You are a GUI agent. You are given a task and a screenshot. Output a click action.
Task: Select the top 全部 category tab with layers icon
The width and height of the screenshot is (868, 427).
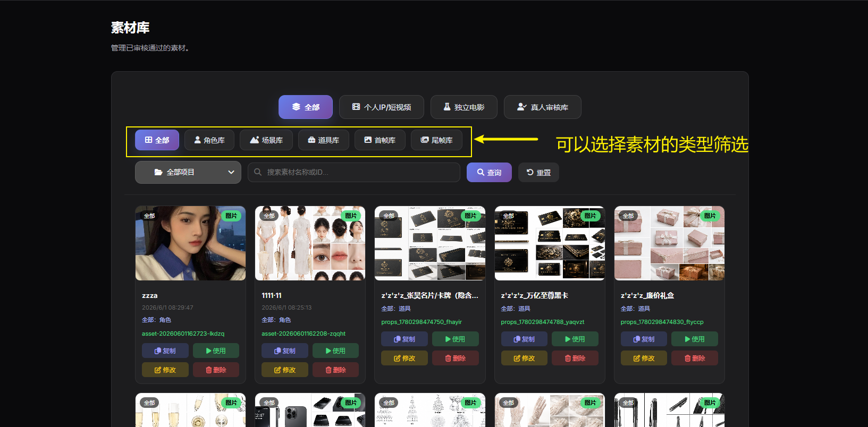[x=306, y=107]
